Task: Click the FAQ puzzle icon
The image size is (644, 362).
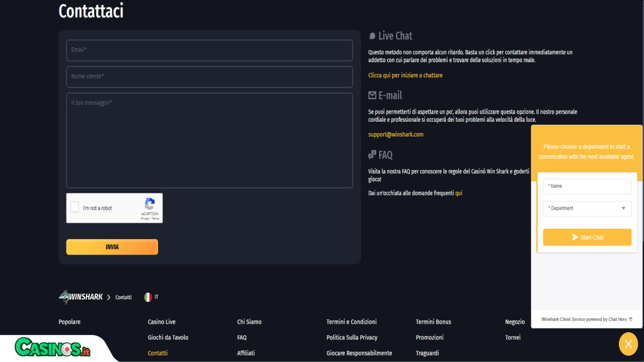Action: tap(372, 155)
